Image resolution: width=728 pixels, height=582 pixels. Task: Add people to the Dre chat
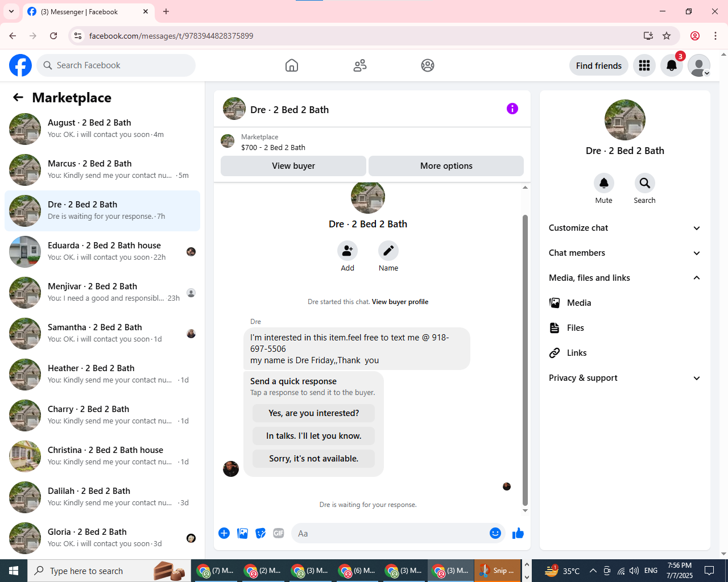(x=348, y=251)
